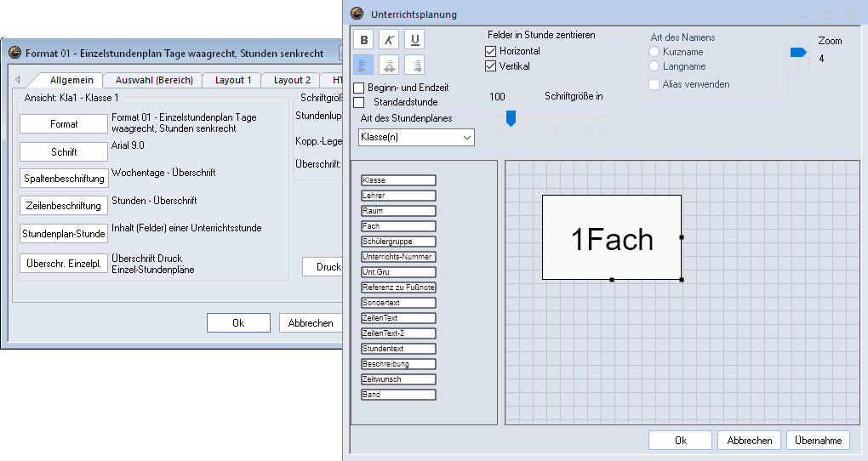Toggle Alias verwenden checkbox
The image size is (868, 461).
pyautogui.click(x=654, y=85)
